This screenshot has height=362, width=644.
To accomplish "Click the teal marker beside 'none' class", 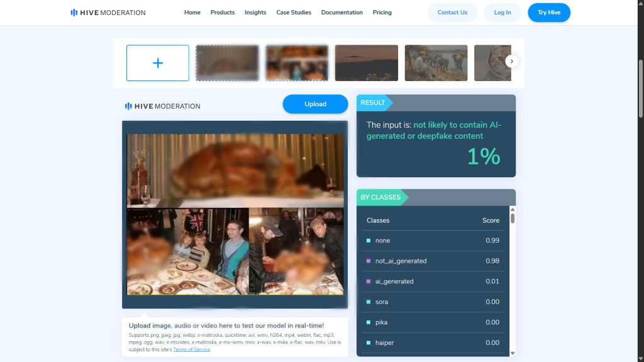I will point(369,241).
